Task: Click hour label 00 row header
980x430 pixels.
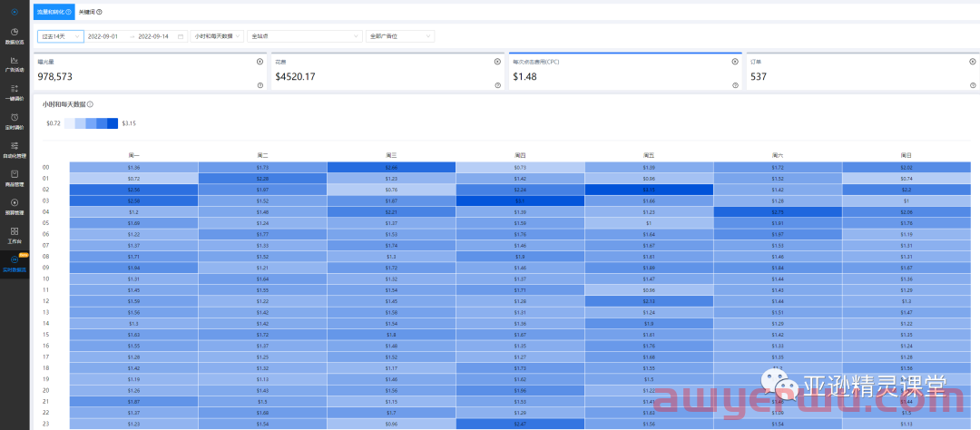Action: pos(45,168)
